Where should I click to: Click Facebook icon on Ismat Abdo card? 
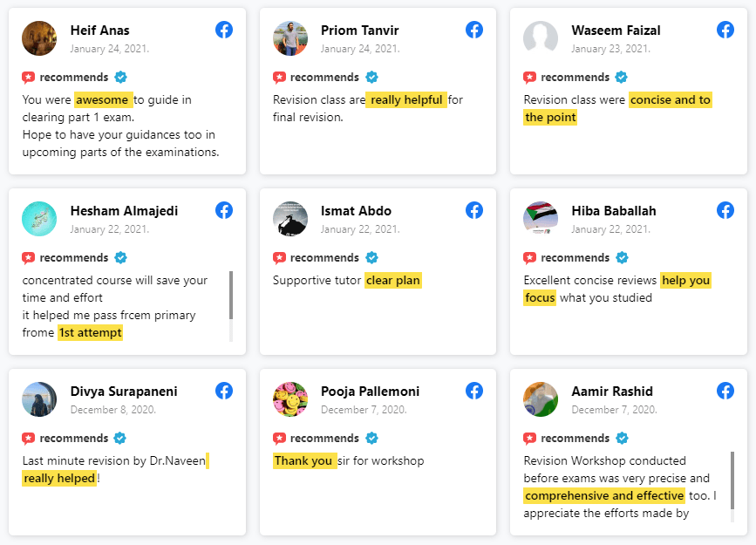pyautogui.click(x=474, y=210)
